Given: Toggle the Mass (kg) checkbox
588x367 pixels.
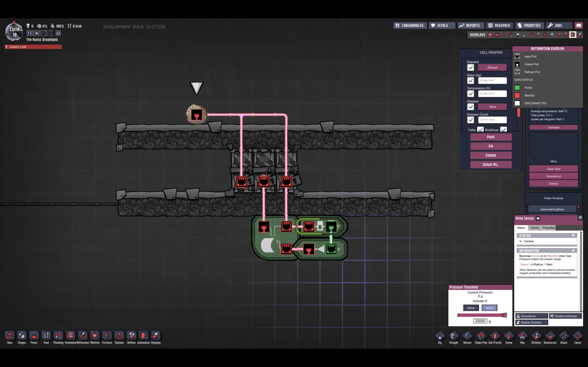Looking at the screenshot, I should pos(470,81).
